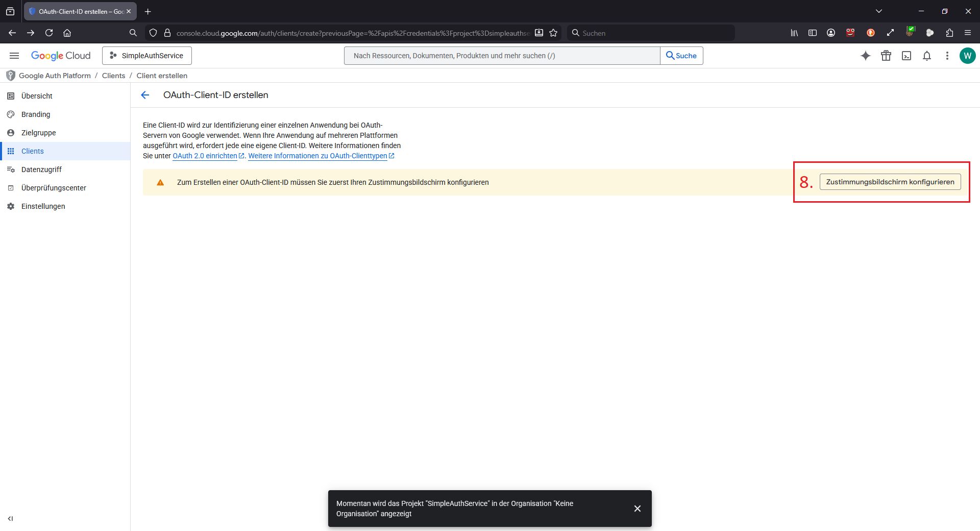This screenshot has height=531, width=980.
Task: Bookmark this page with the star icon
Action: pyautogui.click(x=553, y=33)
